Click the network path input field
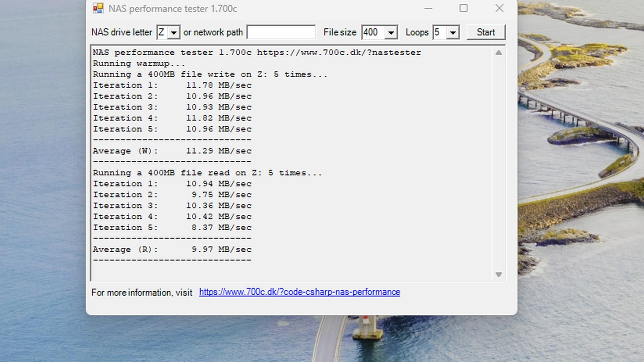 click(281, 32)
